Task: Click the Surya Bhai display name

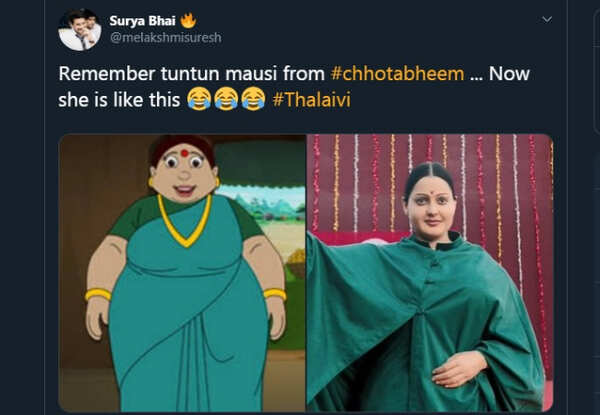Action: click(x=142, y=21)
